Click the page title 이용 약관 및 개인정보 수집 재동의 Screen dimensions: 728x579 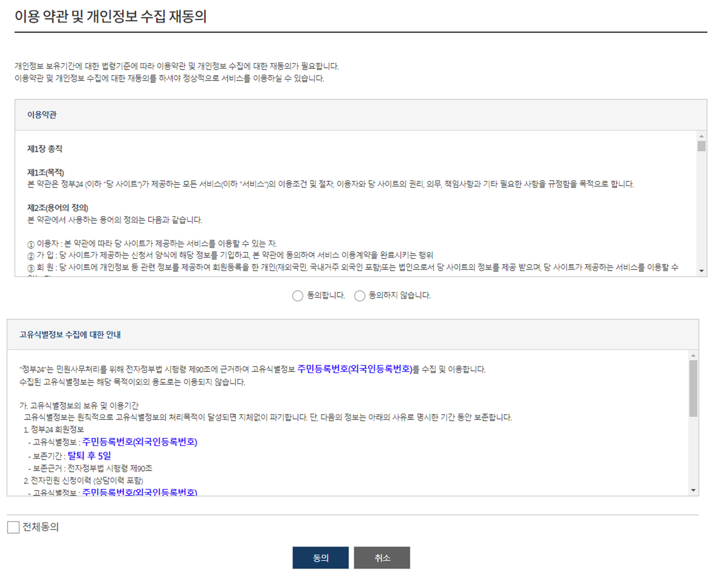pos(110,16)
